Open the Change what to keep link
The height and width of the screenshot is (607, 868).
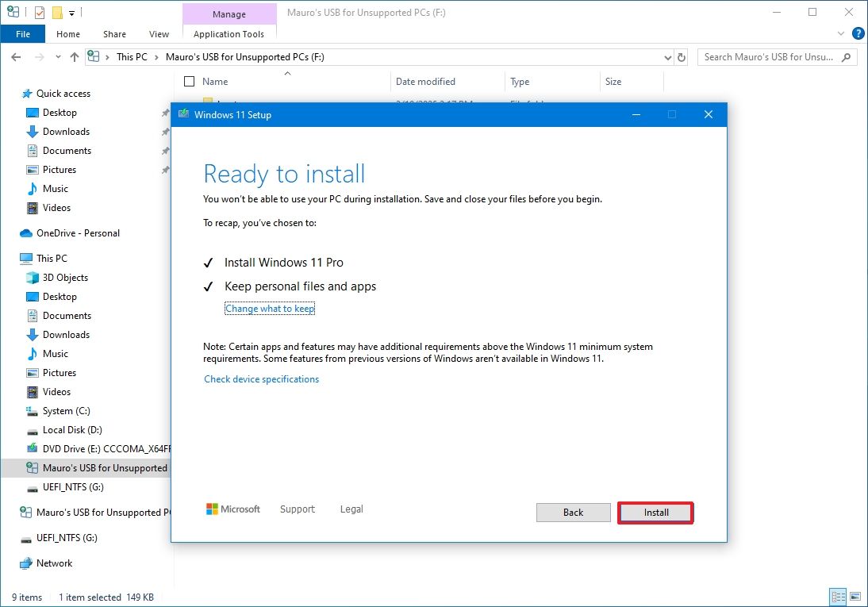point(270,308)
